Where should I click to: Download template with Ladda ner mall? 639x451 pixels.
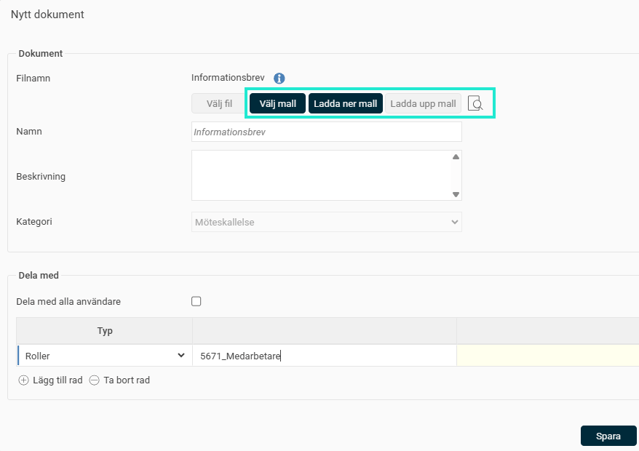point(345,104)
